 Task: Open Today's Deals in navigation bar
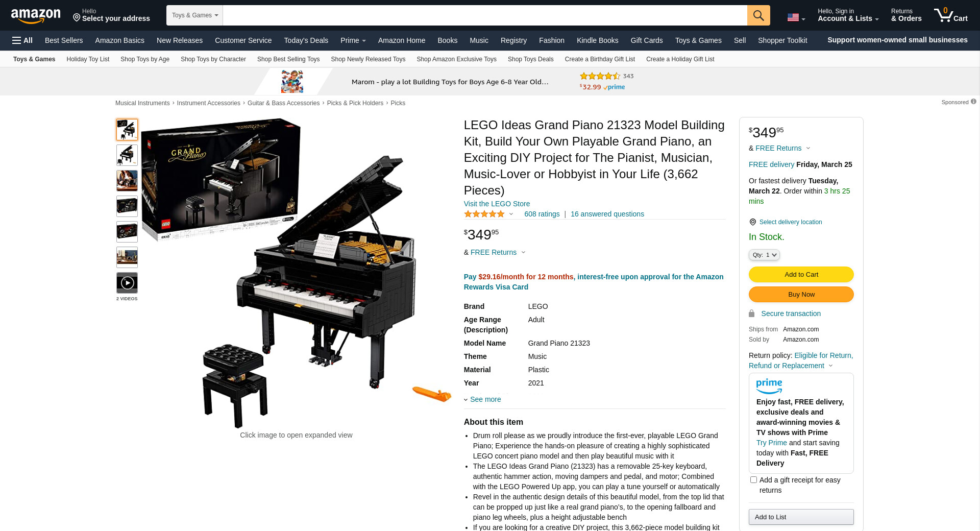coord(306,40)
